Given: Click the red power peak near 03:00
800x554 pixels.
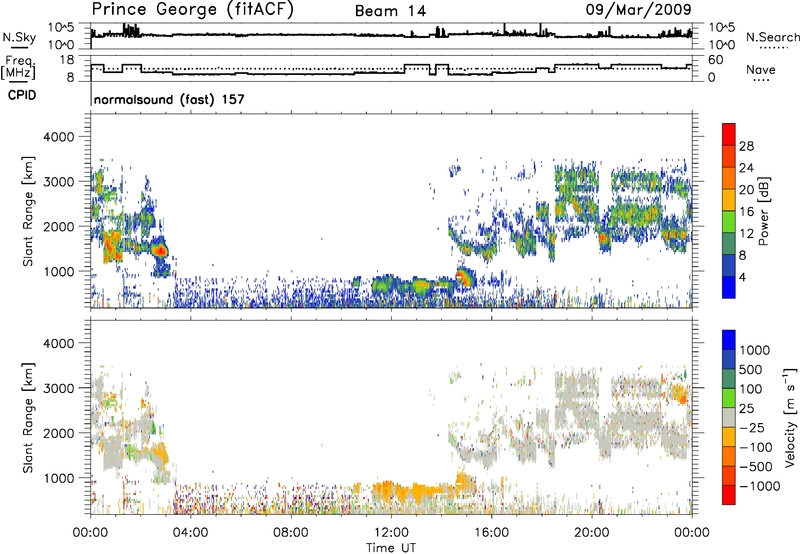Looking at the screenshot, I should [161, 250].
